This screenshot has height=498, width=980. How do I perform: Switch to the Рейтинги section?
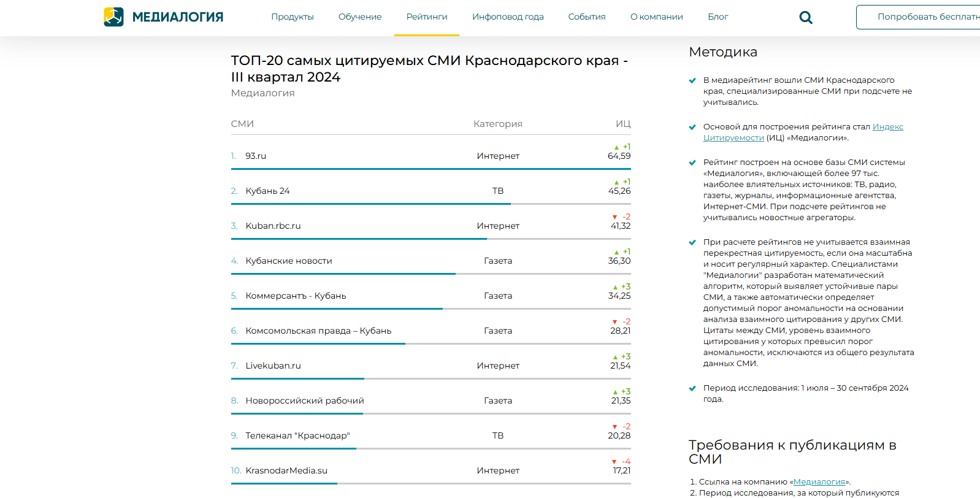click(427, 17)
